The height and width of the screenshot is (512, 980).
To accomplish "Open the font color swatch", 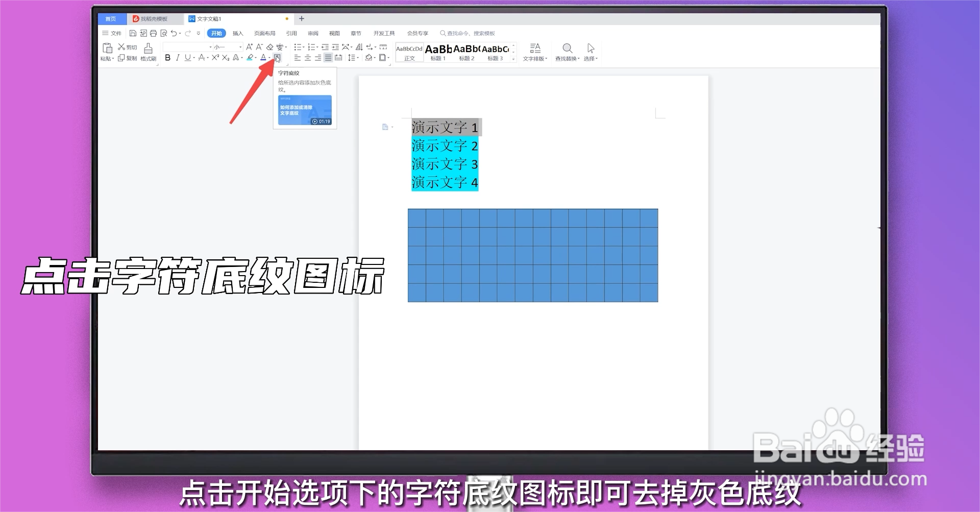I will [262, 58].
